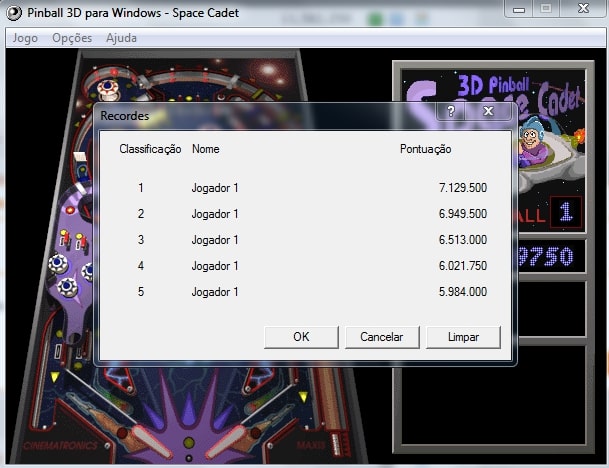
Task: Click the fifth rank Jogador 1 name
Action: pos(215,292)
